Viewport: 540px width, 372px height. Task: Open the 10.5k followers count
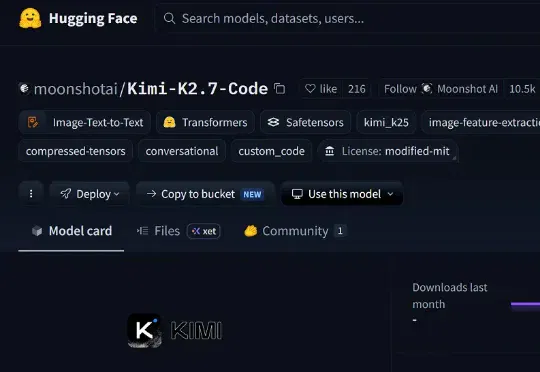[x=522, y=89]
